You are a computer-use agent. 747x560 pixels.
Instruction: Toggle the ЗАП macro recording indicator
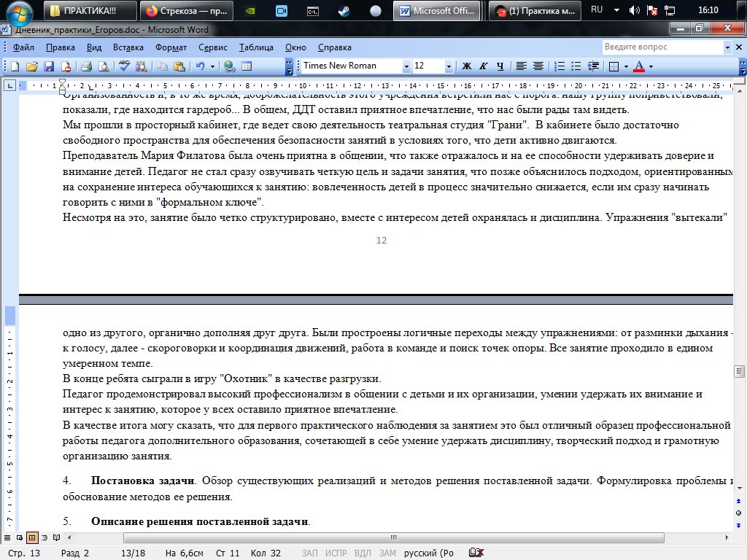(x=309, y=553)
